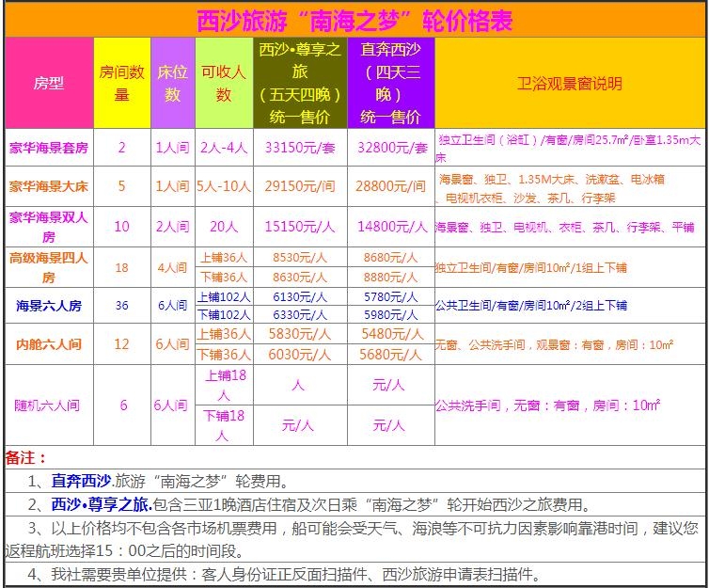This screenshot has height=588, width=709.
Task: Click the 房间数量 header cell
Action: coord(122,83)
